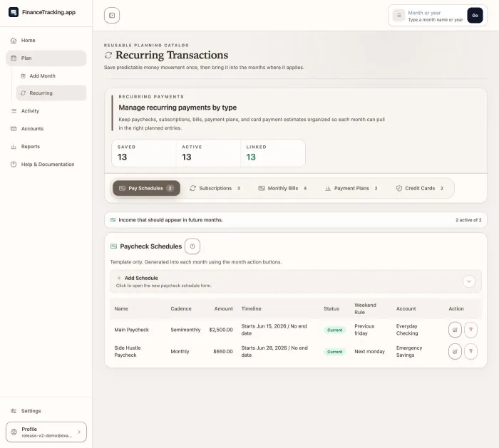Click the Activity list icon
Viewport: 499px width, 448px height.
coord(14,111)
